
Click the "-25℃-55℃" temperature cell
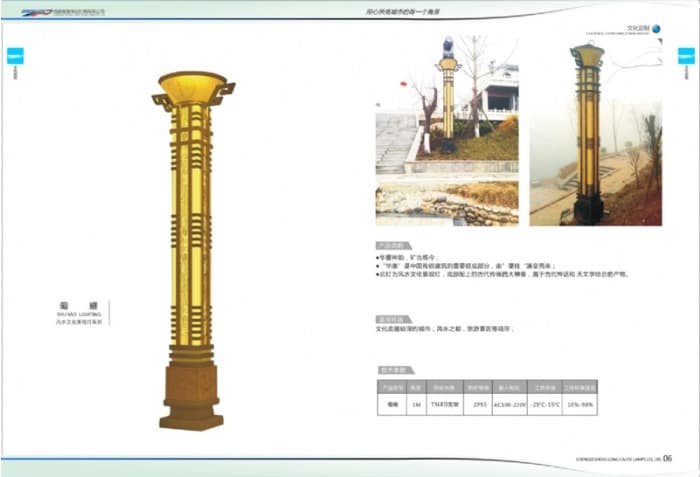(x=545, y=405)
